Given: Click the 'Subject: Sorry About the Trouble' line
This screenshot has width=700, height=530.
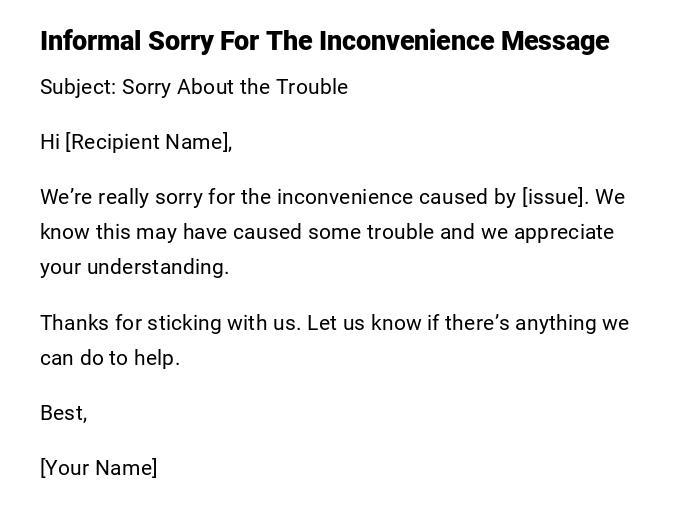Looking at the screenshot, I should 194,87.
